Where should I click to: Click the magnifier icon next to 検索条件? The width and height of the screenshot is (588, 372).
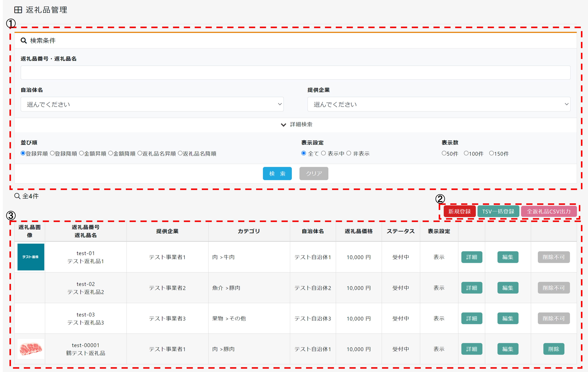23,41
